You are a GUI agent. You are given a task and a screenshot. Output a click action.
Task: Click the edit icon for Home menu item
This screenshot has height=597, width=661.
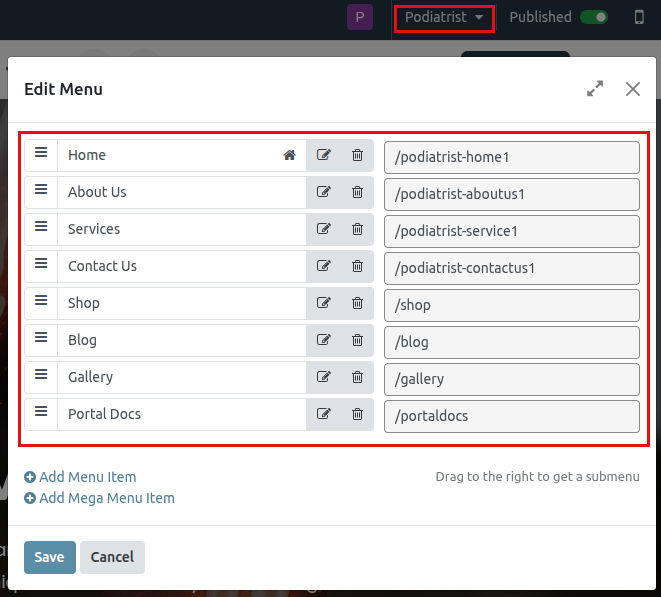coord(323,155)
